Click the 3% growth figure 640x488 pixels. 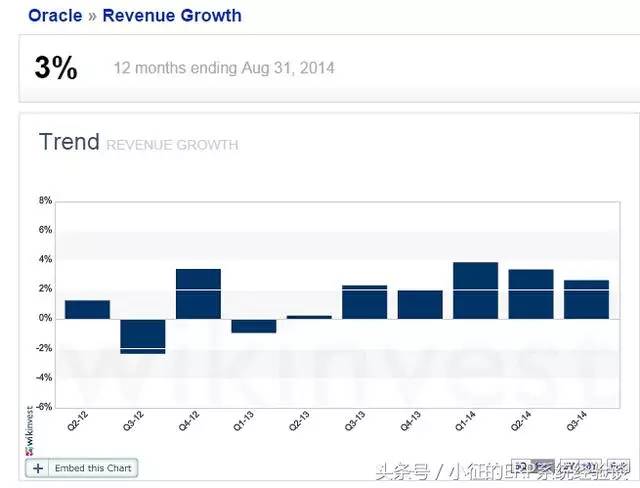coord(55,68)
